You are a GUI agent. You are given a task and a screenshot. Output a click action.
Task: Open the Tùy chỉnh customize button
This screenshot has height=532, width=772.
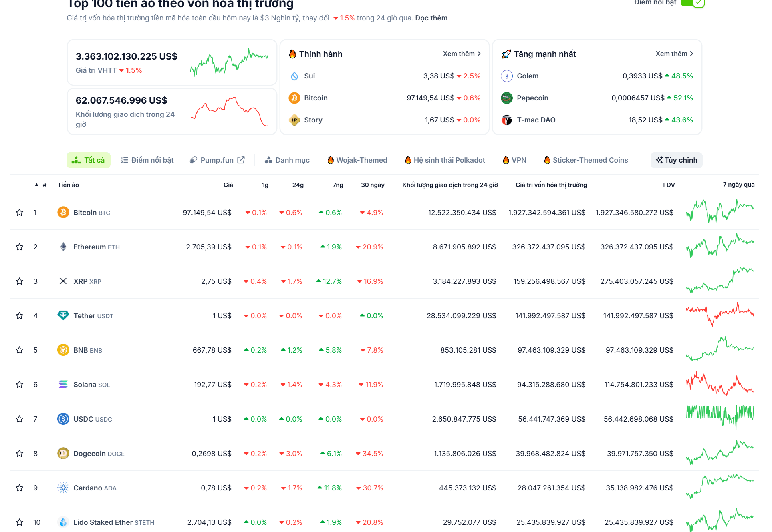coord(676,160)
